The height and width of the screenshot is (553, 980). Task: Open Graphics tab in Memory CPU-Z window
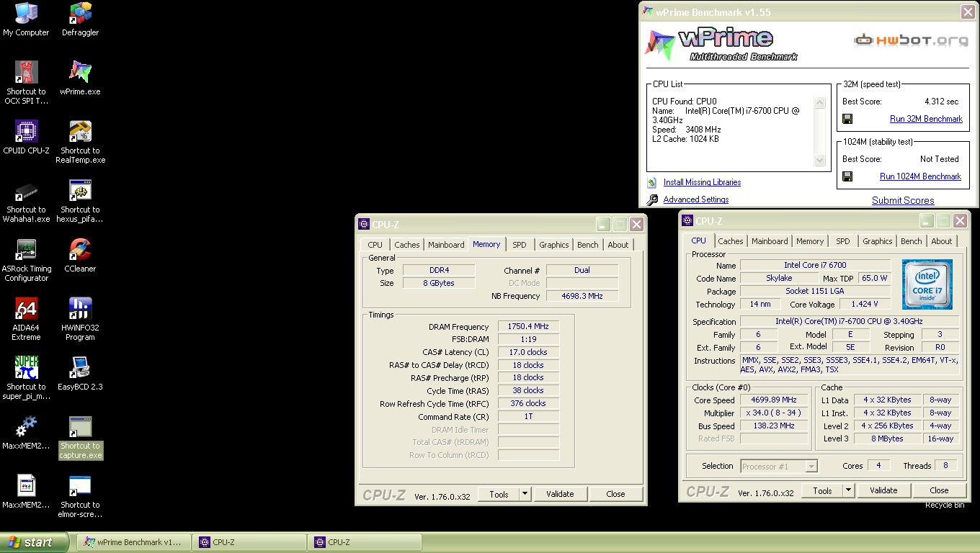click(x=553, y=245)
